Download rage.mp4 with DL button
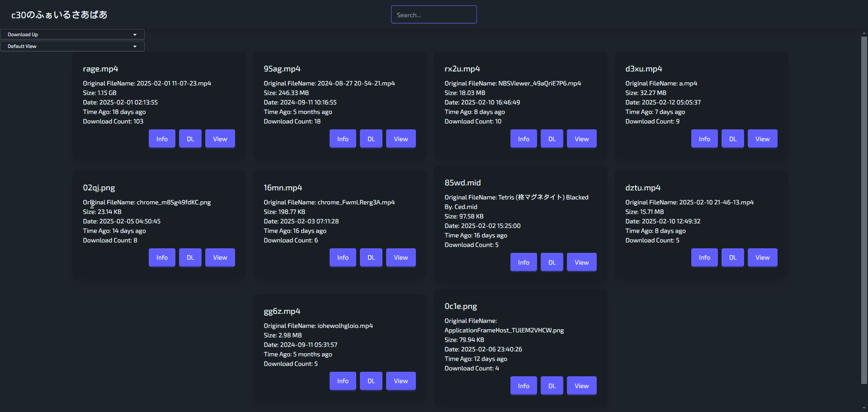Image resolution: width=868 pixels, height=412 pixels. tap(190, 139)
